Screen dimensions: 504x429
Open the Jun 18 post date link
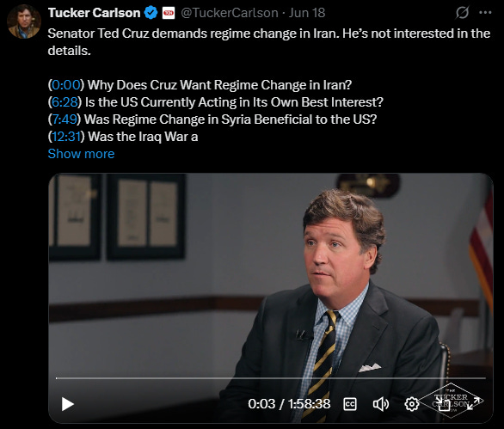pos(307,13)
